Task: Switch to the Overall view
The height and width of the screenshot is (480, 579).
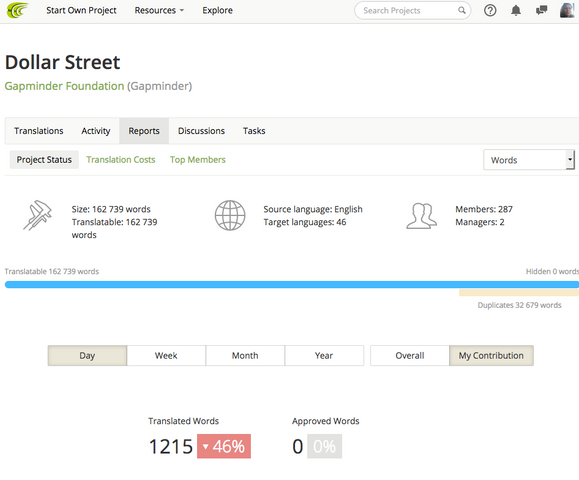Action: coord(410,356)
